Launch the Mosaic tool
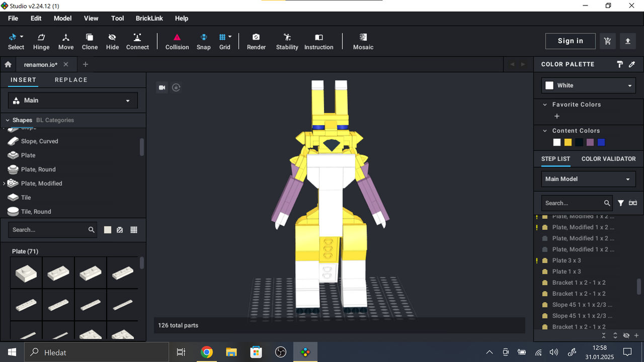This screenshot has width=644, height=362. point(363,41)
